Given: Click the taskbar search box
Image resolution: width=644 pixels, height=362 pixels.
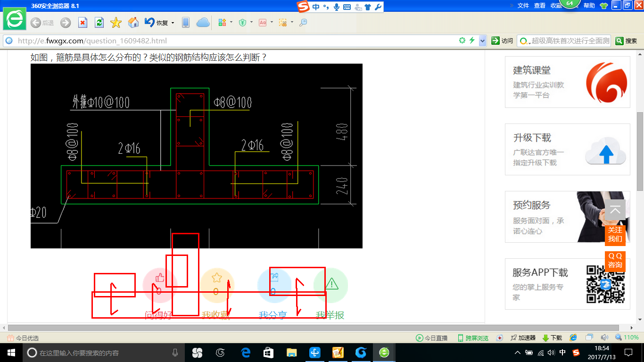Looking at the screenshot, I should pyautogui.click(x=104, y=353).
